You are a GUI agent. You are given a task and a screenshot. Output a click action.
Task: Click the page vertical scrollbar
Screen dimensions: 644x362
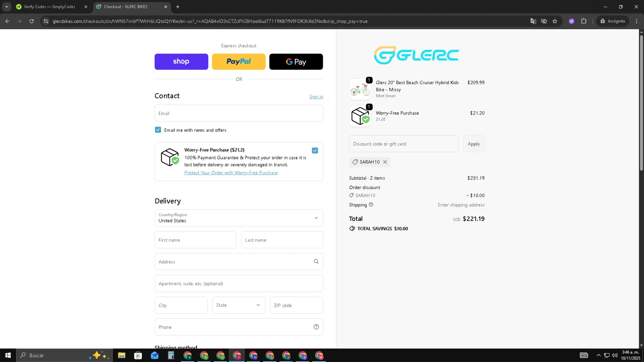click(x=641, y=103)
